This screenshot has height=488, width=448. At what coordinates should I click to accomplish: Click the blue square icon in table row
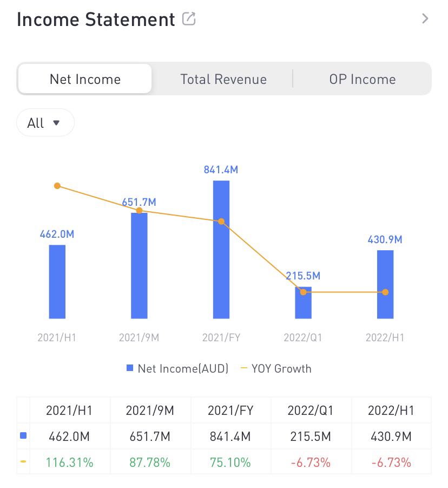point(23,436)
